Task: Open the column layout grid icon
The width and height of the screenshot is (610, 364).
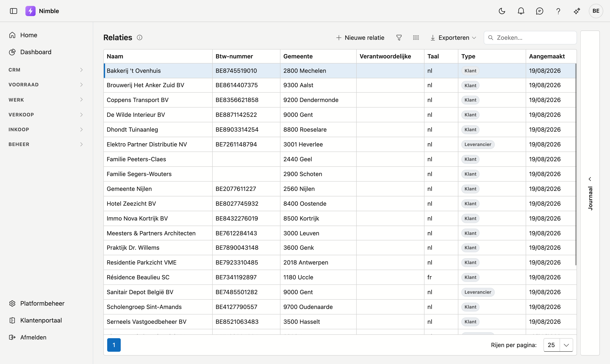Action: pyautogui.click(x=416, y=37)
